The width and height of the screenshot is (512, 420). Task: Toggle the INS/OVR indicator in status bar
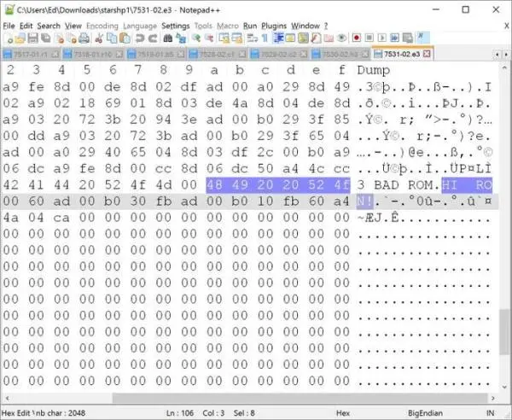(490, 413)
